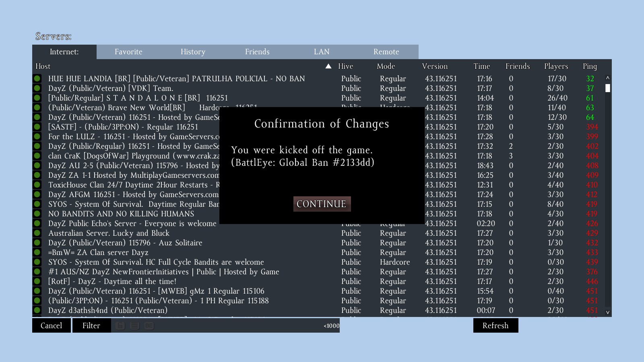The width and height of the screenshot is (644, 362).
Task: Click the ping value 32
Action: click(590, 78)
